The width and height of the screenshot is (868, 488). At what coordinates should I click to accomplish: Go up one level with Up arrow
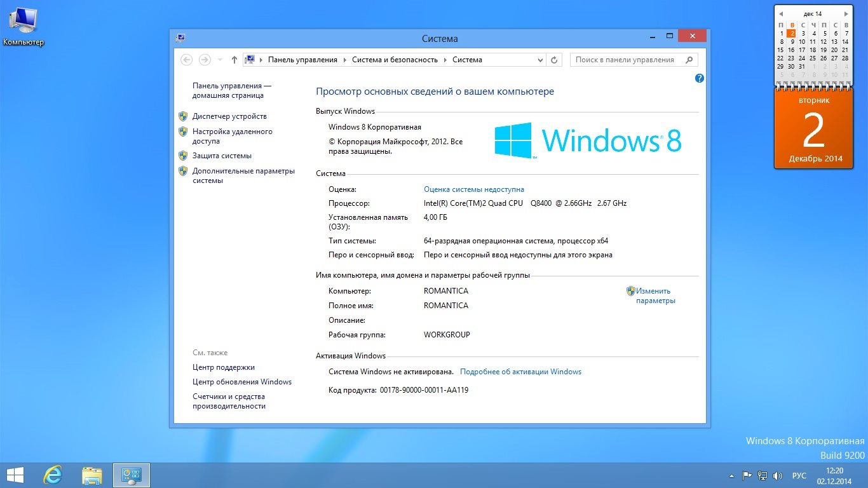coord(234,60)
